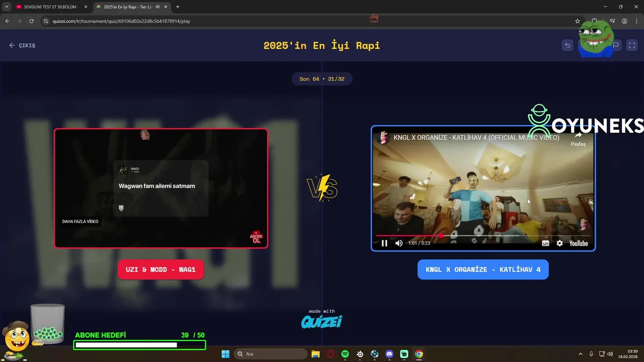The width and height of the screenshot is (644, 362).
Task: Vote for KNGL X ORGANİZE - KATLİHAV 4
Action: tap(483, 269)
